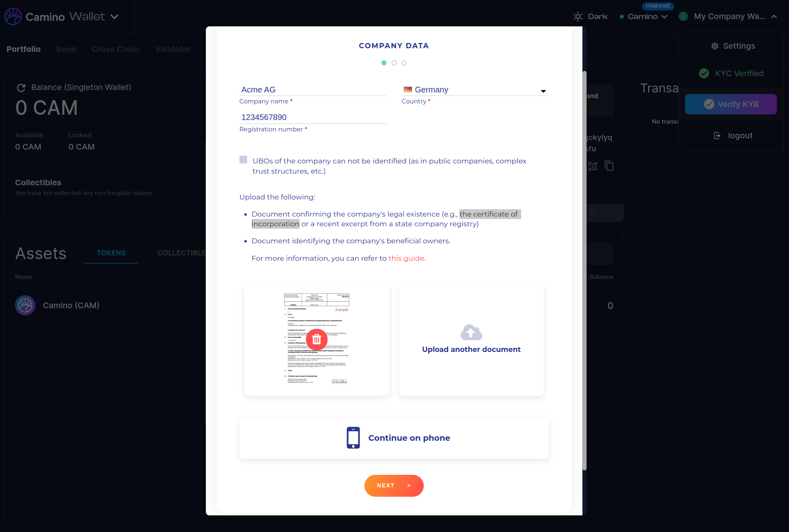Image resolution: width=789 pixels, height=532 pixels.
Task: Open the 'this guide' link
Action: pyautogui.click(x=406, y=258)
